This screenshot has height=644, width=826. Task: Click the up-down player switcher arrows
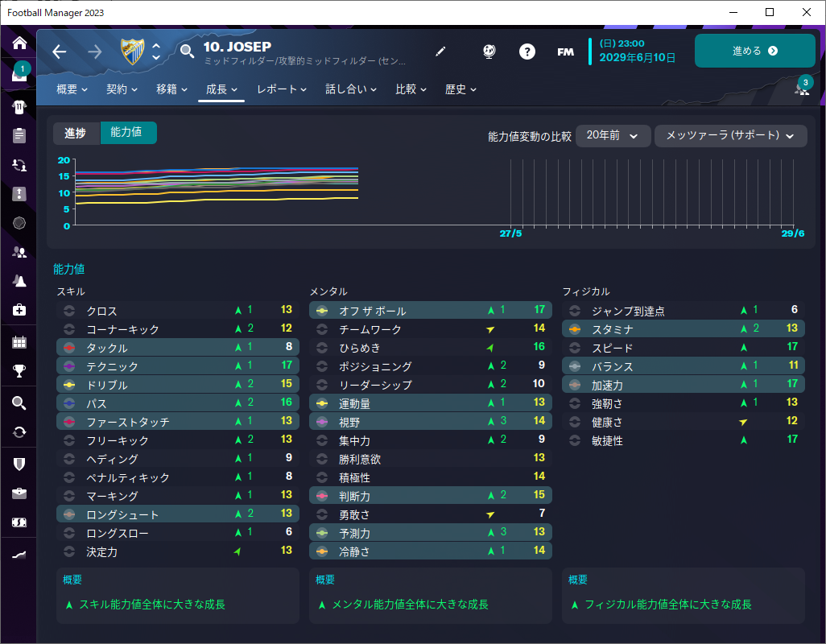(156, 51)
